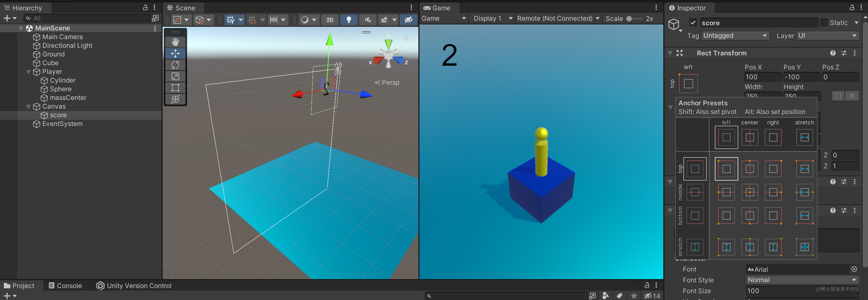Open the Font Style Normal dropdown

point(802,280)
